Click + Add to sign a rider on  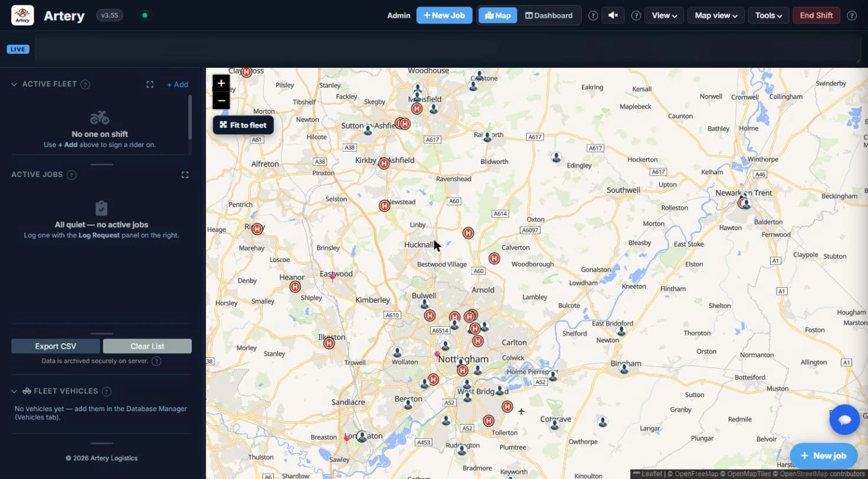point(178,84)
